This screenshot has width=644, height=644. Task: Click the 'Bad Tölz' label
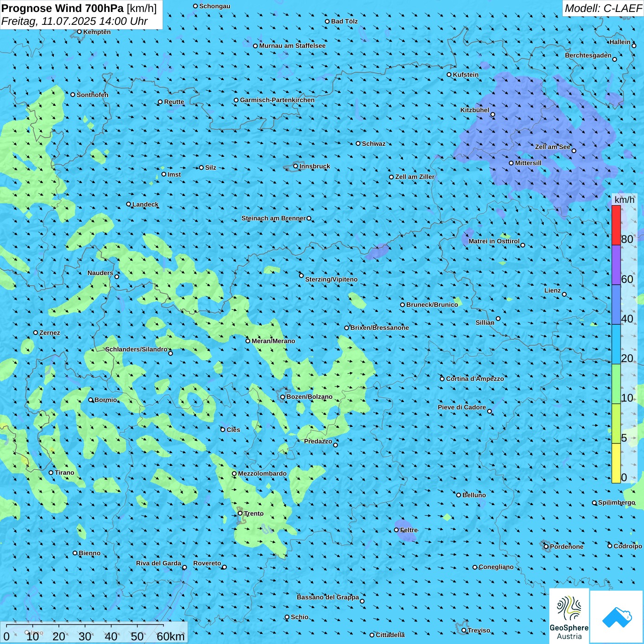(344, 21)
